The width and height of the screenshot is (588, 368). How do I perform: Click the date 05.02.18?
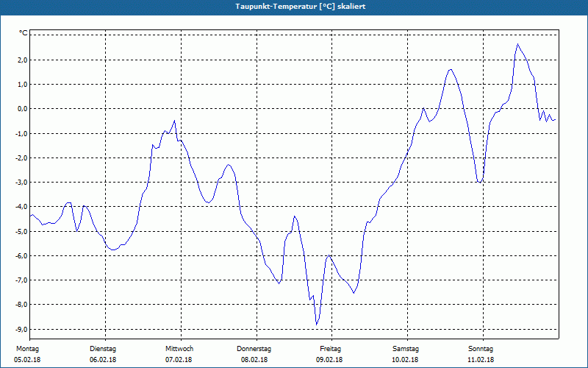[27, 360]
